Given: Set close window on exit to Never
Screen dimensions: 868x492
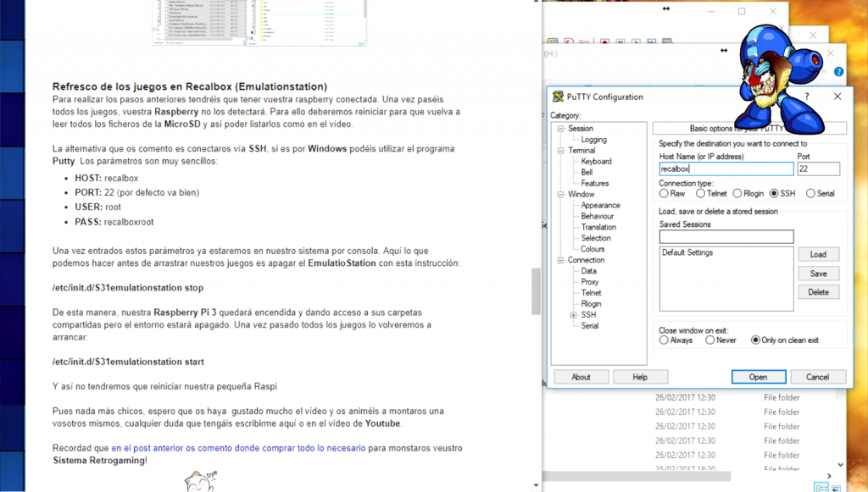Looking at the screenshot, I should point(709,340).
